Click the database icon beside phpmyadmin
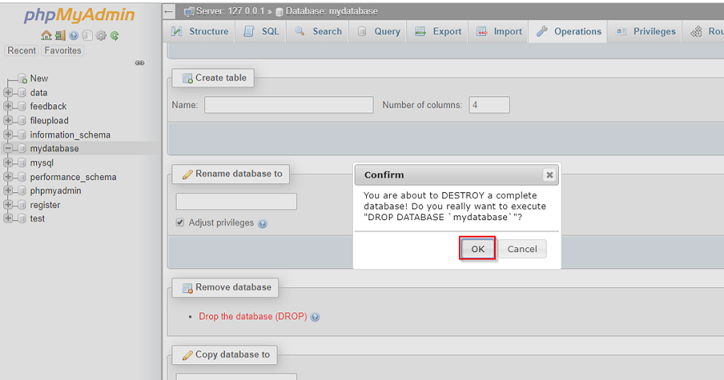The image size is (724, 380). pos(22,191)
